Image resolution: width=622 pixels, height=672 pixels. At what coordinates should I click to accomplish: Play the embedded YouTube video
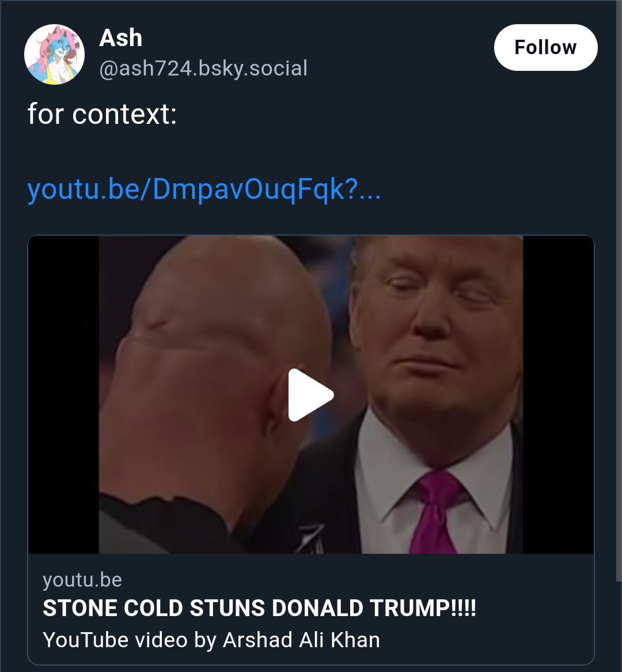(311, 395)
